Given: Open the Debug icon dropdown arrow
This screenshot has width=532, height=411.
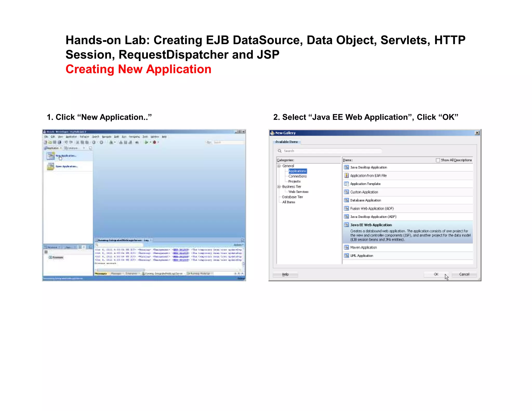Looking at the screenshot, I should pyautogui.click(x=158, y=142).
